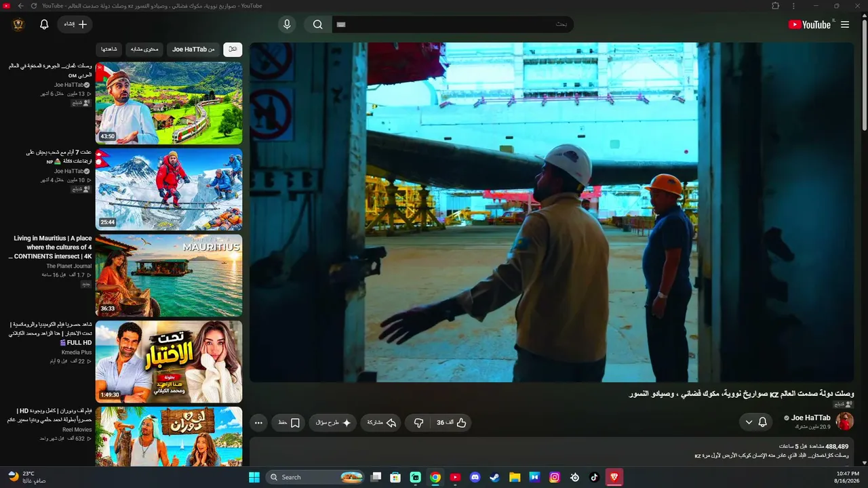The height and width of the screenshot is (488, 868).
Task: Select the 'محتوى مشابه' filter chip
Action: tap(144, 49)
